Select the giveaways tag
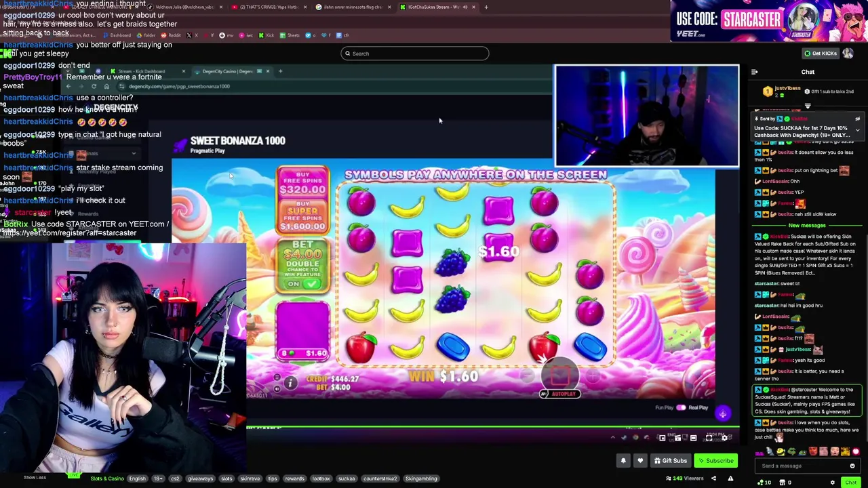The width and height of the screenshot is (868, 488). [200, 479]
